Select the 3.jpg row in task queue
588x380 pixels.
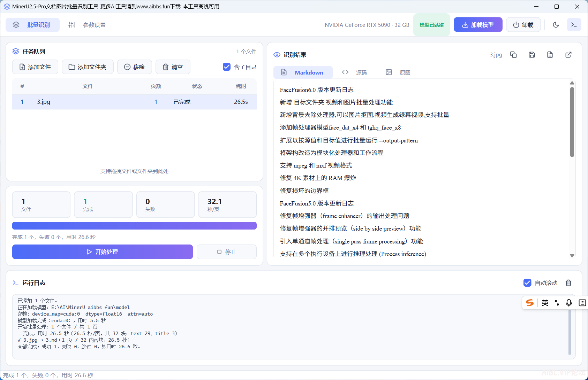[x=134, y=102]
